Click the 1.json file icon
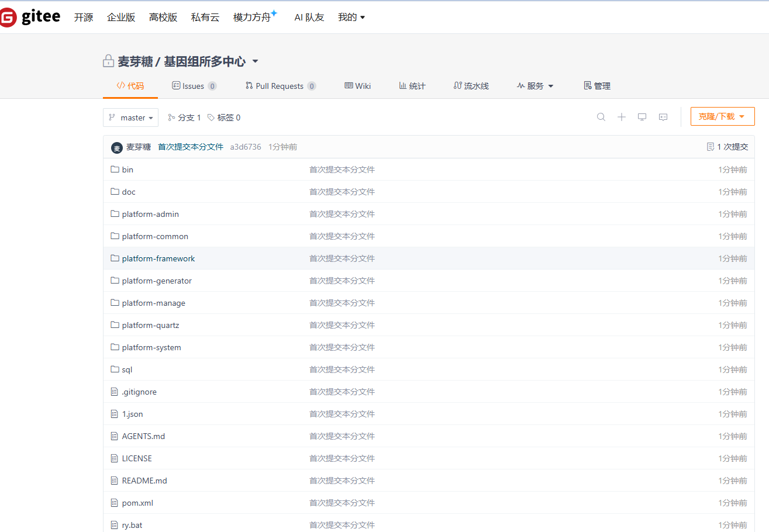Image resolution: width=769 pixels, height=532 pixels. click(115, 414)
